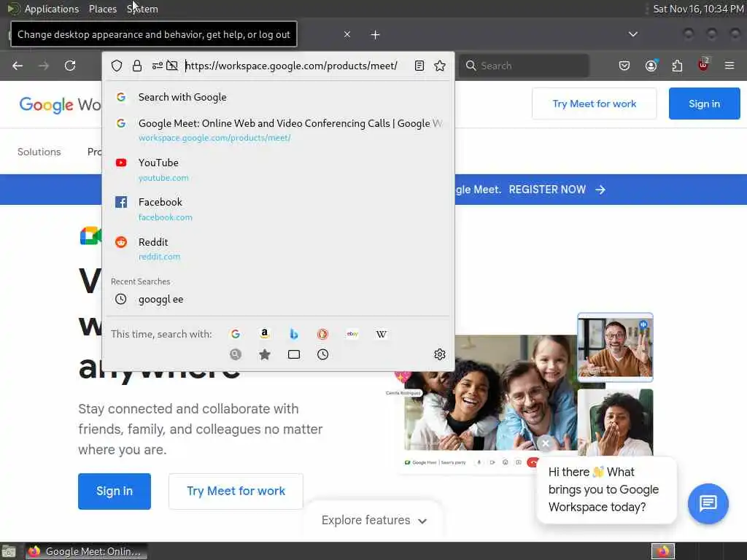This screenshot has height=560, width=747.
Task: Click the Firefox workspace switcher thumbnail
Action: click(663, 551)
